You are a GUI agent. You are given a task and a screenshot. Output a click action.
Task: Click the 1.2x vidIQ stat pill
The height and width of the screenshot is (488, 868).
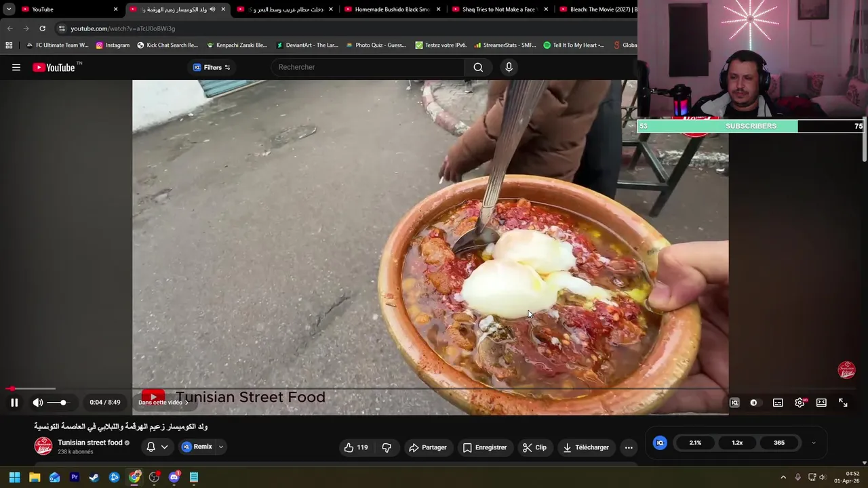coord(737,443)
